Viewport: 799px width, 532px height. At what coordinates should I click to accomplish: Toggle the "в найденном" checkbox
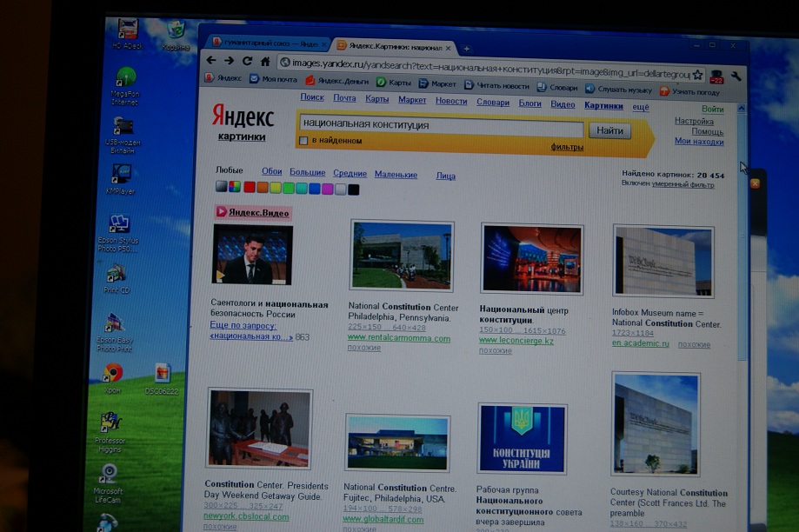click(303, 140)
